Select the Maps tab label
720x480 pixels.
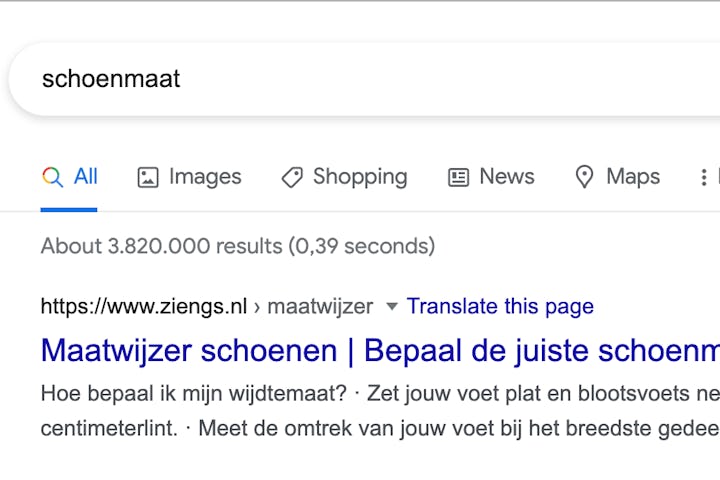coord(633,177)
